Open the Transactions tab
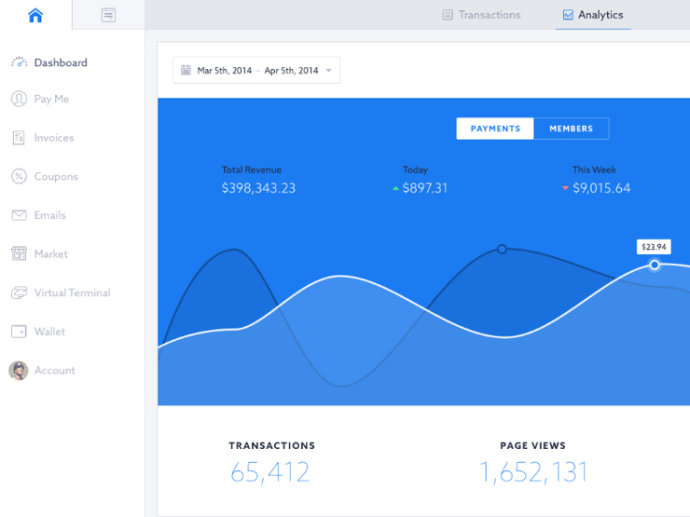Screen dimensions: 690x517 click(481, 15)
